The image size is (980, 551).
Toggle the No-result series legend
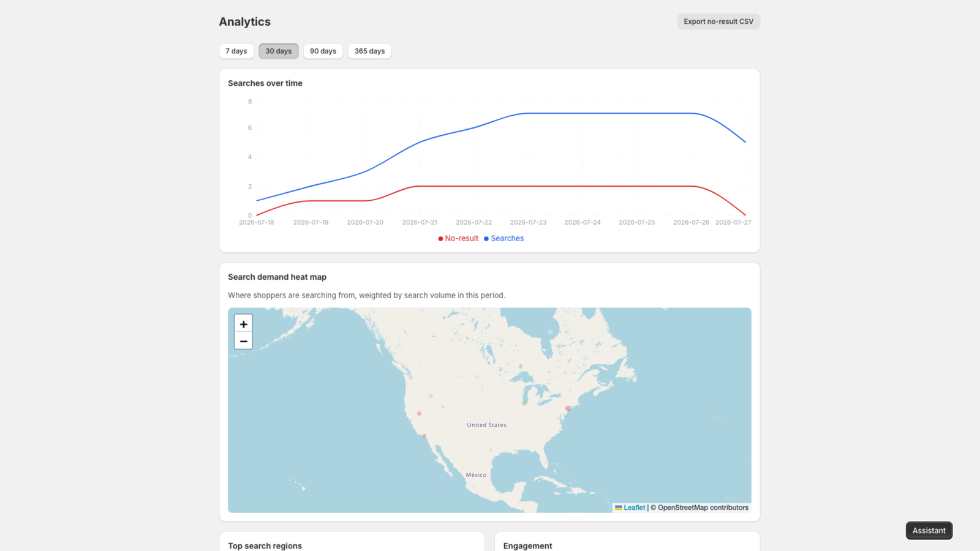click(458, 239)
